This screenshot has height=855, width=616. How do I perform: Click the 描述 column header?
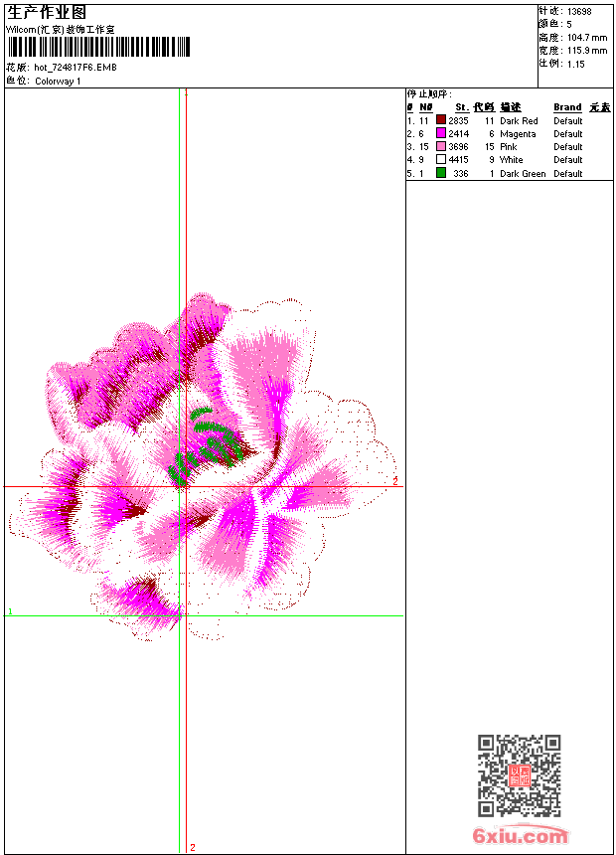click(510, 107)
